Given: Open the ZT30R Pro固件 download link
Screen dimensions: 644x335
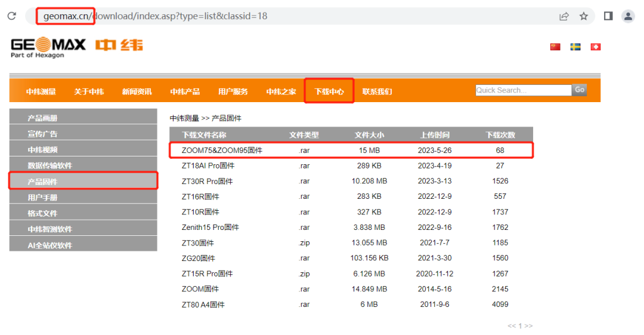Looking at the screenshot, I should click(207, 182).
